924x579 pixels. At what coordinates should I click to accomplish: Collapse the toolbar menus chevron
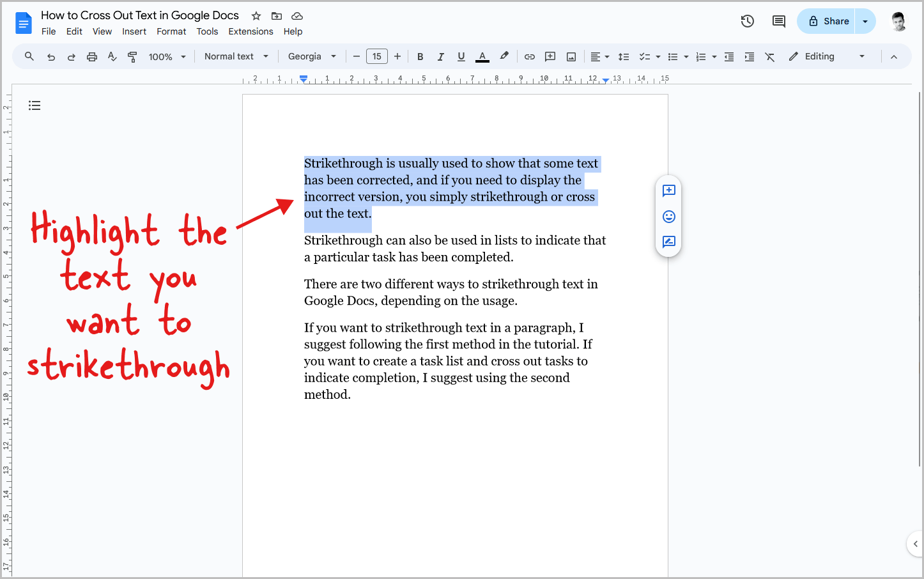point(894,57)
